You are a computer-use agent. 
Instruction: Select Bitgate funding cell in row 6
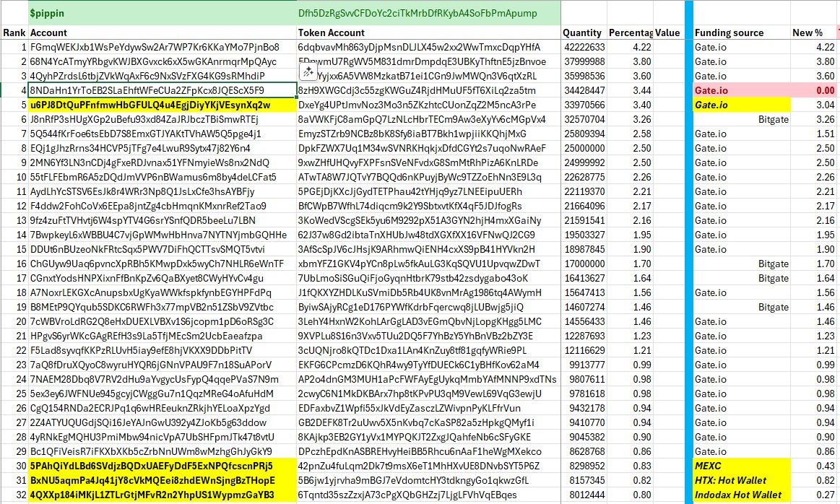tap(742, 119)
